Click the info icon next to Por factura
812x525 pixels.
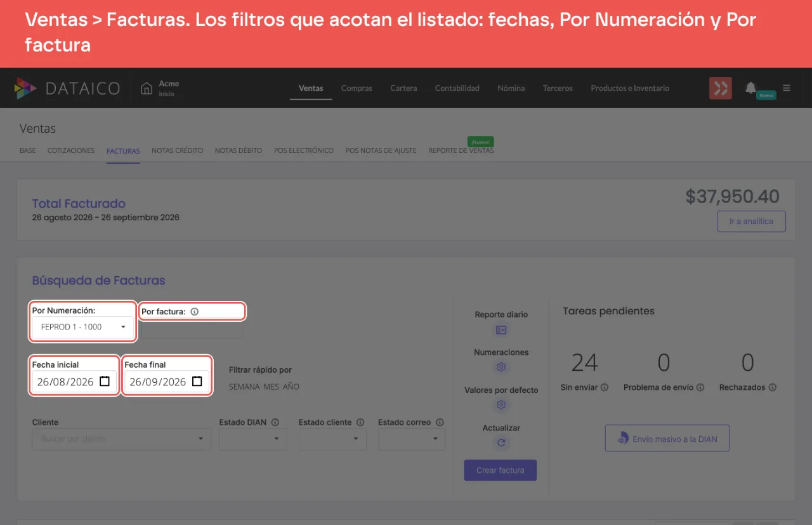tap(195, 312)
